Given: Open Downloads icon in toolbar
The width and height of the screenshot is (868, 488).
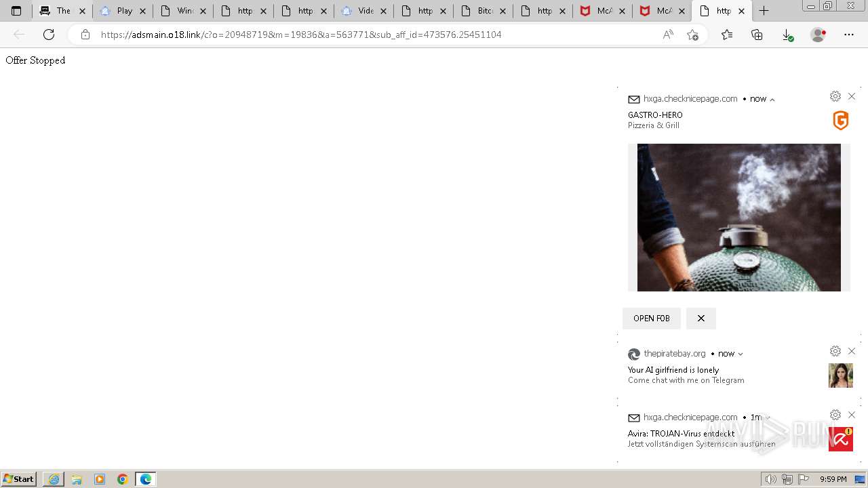Looking at the screenshot, I should tap(787, 35).
